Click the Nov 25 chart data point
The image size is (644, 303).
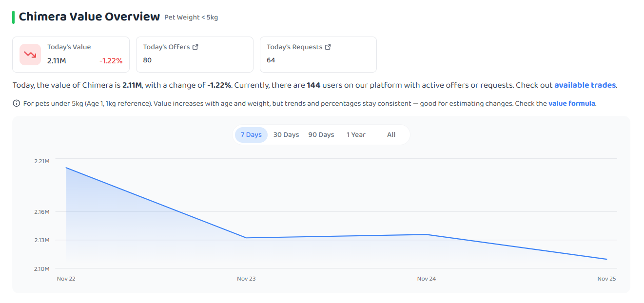click(x=607, y=259)
